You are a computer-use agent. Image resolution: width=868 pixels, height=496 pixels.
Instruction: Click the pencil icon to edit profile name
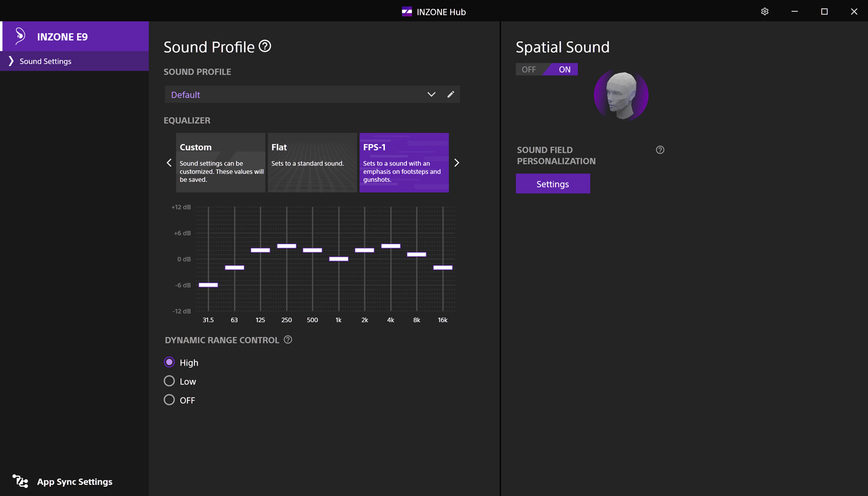pos(451,94)
